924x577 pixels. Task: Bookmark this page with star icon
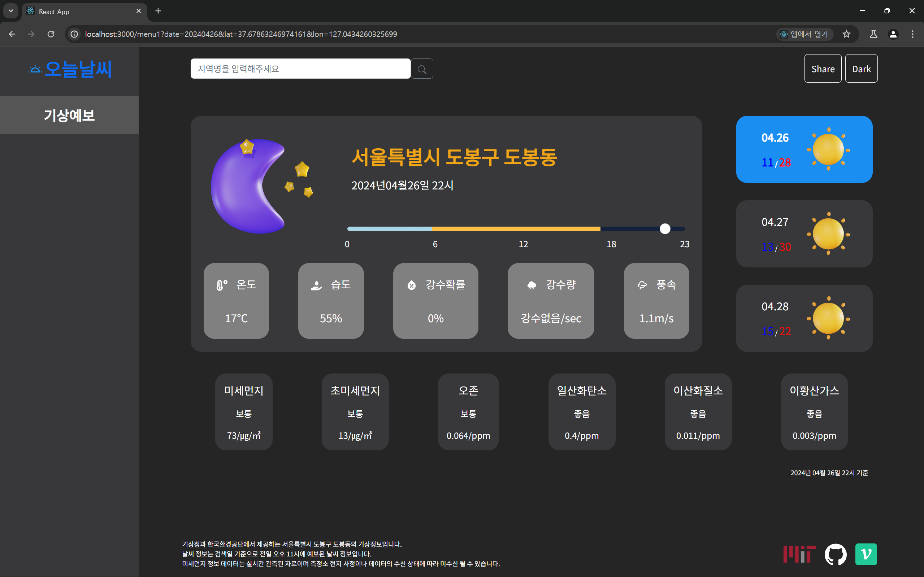pyautogui.click(x=846, y=34)
